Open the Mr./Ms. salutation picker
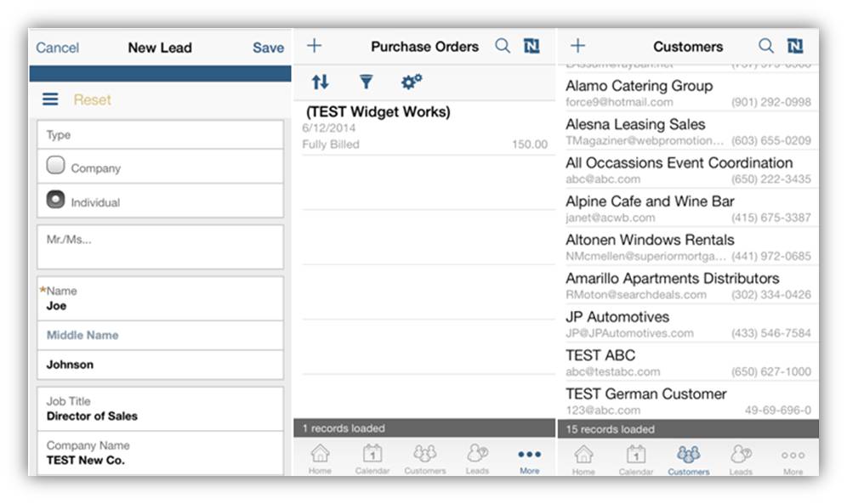The image size is (847, 504). tap(160, 246)
